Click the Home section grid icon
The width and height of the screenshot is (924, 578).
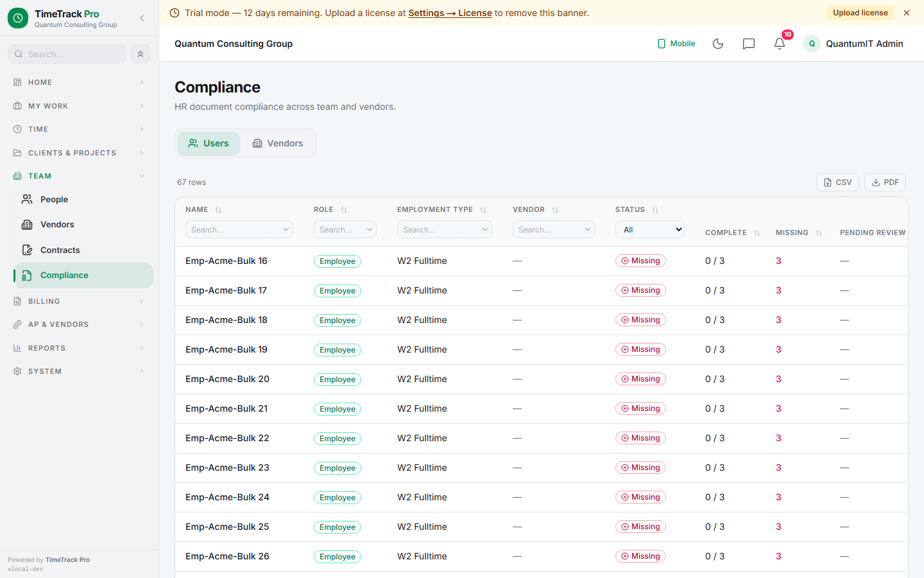17,82
